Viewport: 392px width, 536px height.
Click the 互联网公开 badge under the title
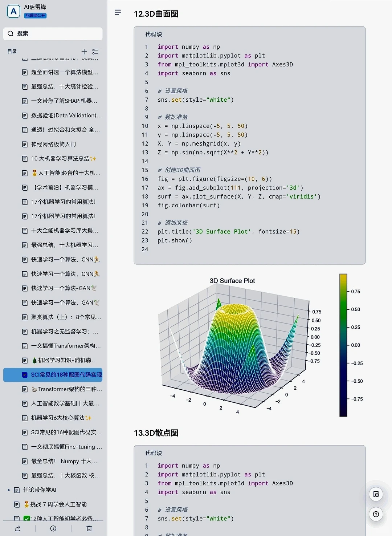[x=35, y=16]
